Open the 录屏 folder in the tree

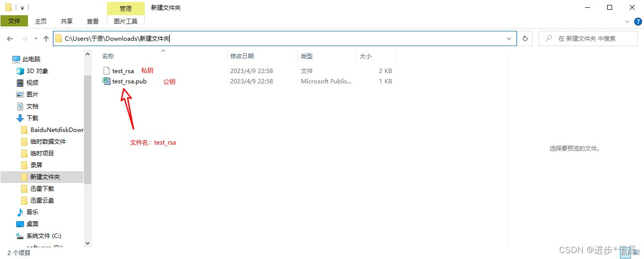(x=36, y=165)
